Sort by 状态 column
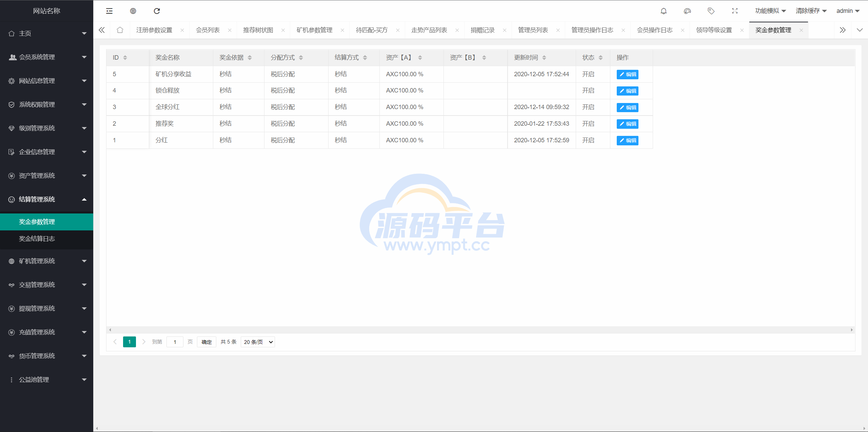 (x=600, y=58)
